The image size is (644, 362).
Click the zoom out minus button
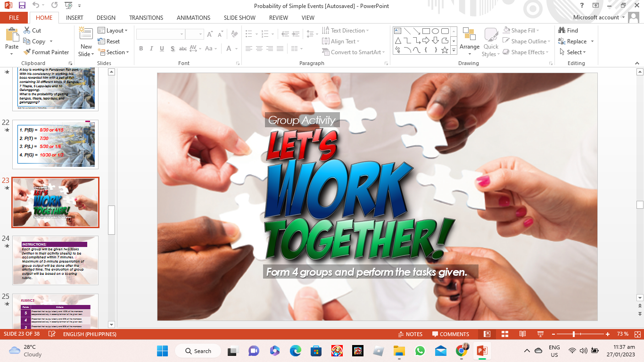(553, 334)
